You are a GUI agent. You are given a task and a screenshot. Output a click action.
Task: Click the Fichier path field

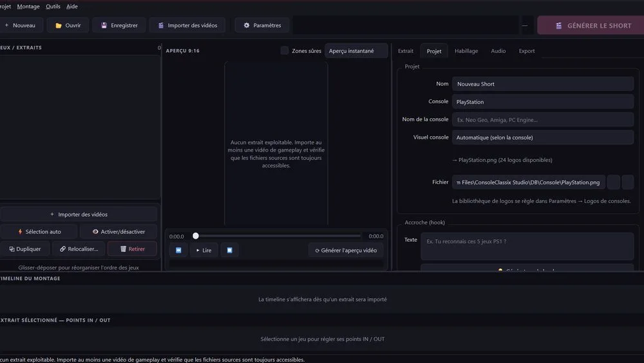coord(529,182)
